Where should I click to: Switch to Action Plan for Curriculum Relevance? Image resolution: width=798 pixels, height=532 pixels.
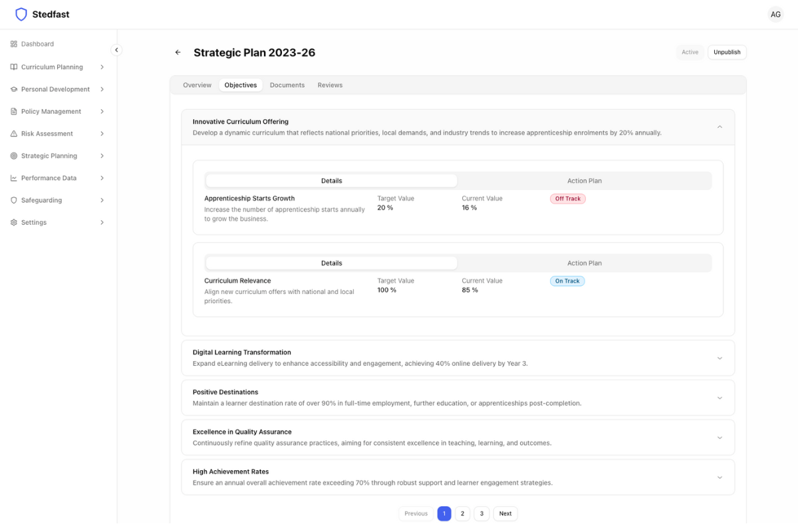tap(584, 263)
